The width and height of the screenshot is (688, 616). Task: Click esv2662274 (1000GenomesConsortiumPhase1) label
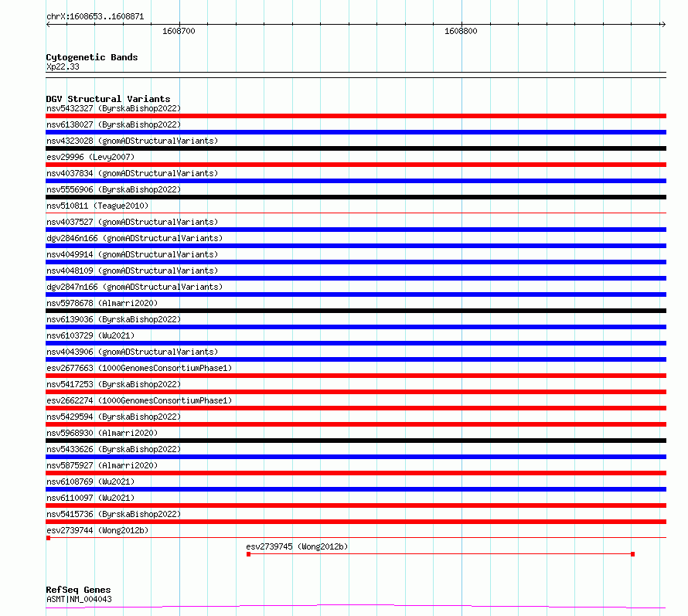coord(139,400)
